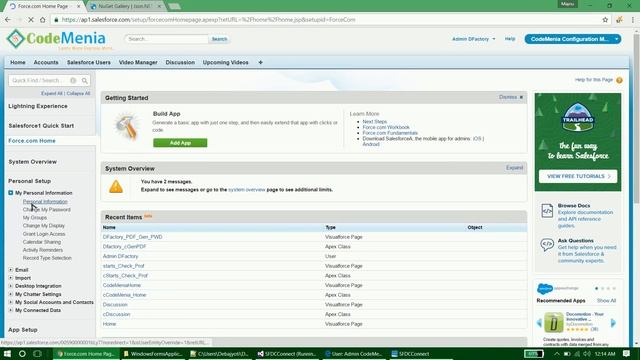
Task: Open Force.com Workbook link
Action: tap(386, 127)
